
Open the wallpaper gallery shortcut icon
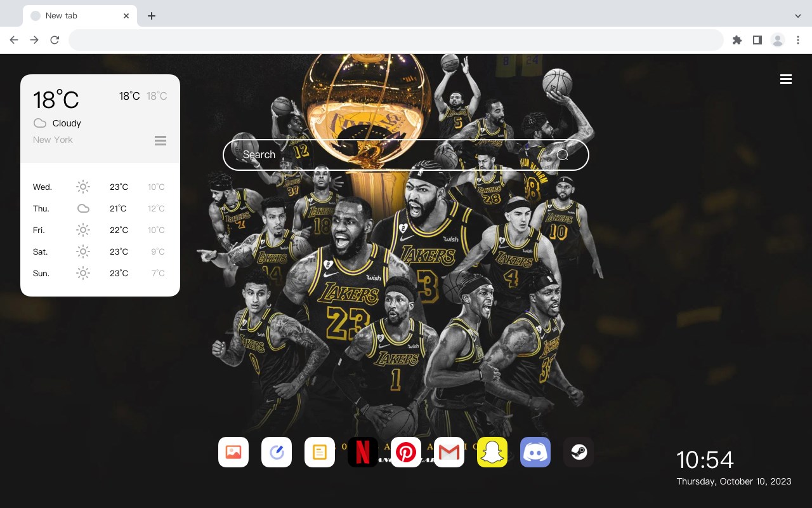tap(233, 452)
